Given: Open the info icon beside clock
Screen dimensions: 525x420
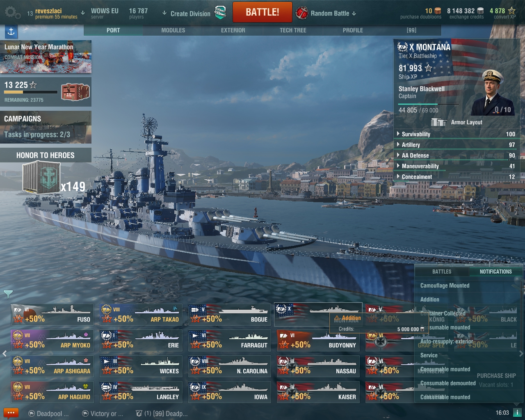Looking at the screenshot, I should coord(517,413).
